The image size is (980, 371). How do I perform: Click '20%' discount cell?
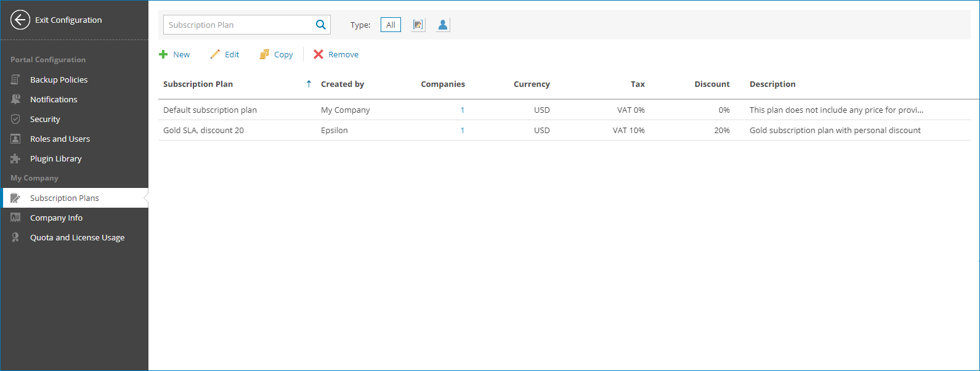[x=722, y=130]
